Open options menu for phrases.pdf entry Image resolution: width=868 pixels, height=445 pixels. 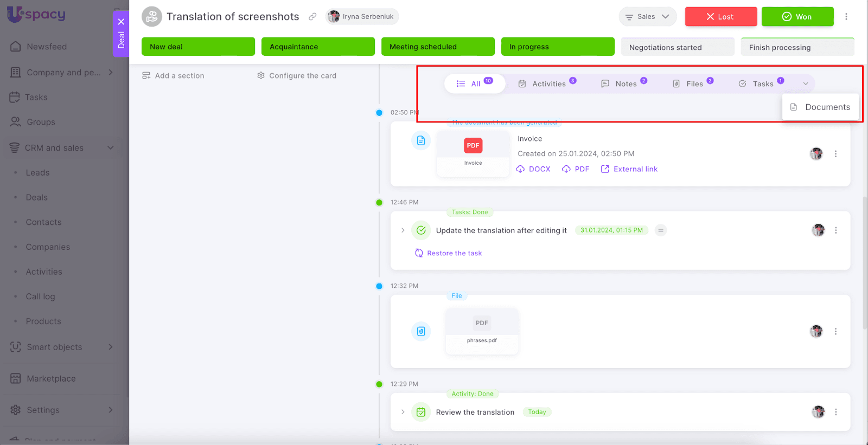[835, 331]
